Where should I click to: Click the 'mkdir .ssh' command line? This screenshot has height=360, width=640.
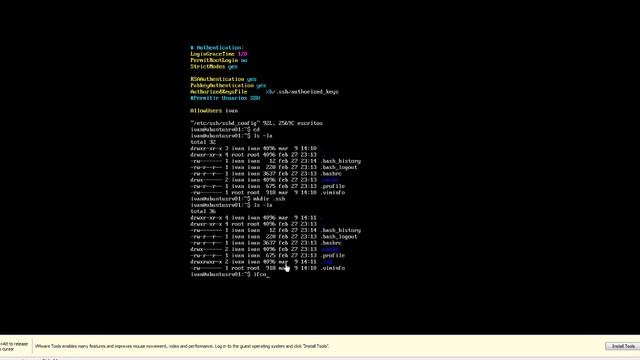click(x=238, y=199)
